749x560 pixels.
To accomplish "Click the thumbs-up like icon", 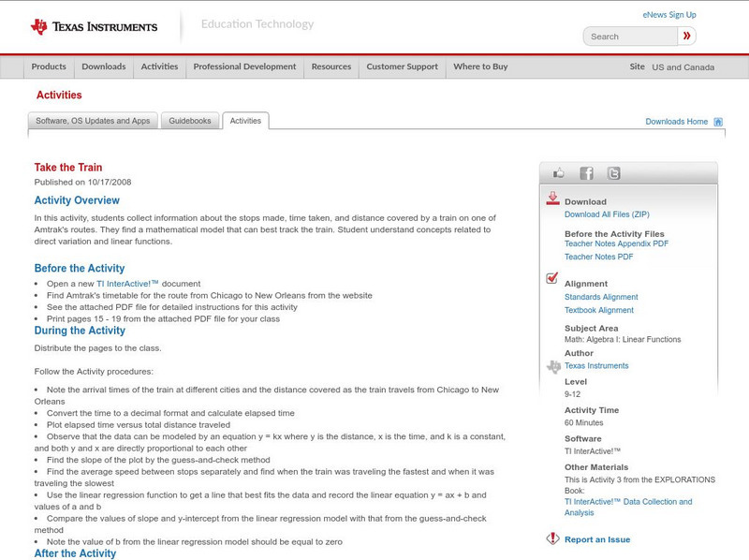I will pos(558,173).
